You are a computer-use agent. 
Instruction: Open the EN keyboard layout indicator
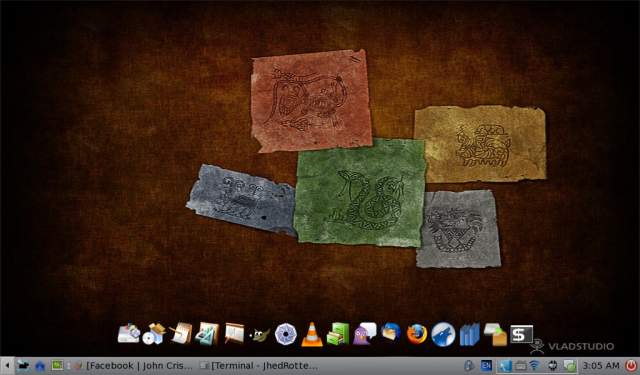[x=486, y=365]
